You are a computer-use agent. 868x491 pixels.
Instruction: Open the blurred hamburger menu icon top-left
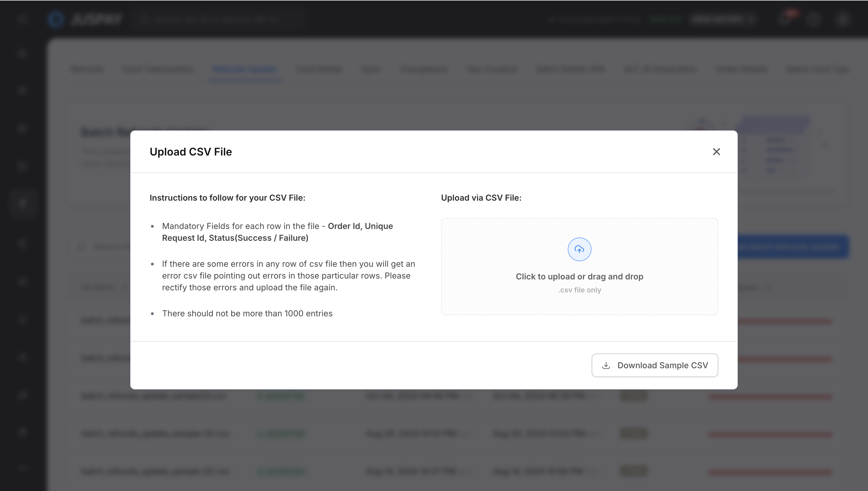(22, 19)
